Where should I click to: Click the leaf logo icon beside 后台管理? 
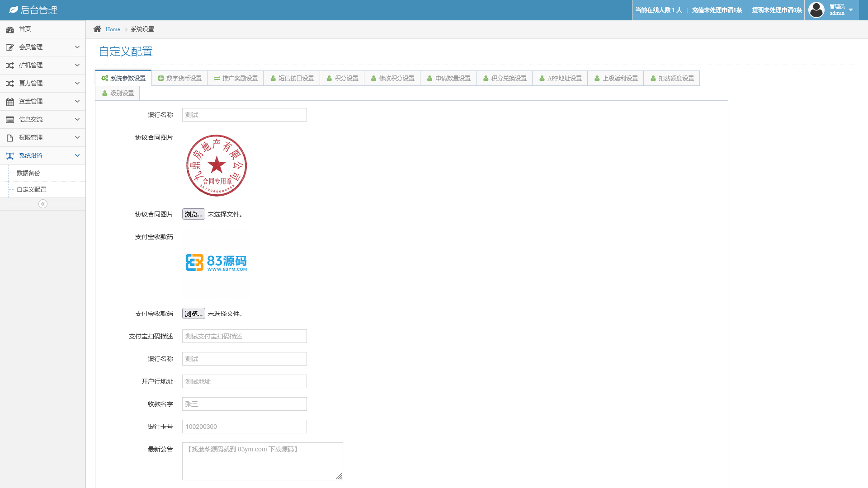[x=14, y=10]
